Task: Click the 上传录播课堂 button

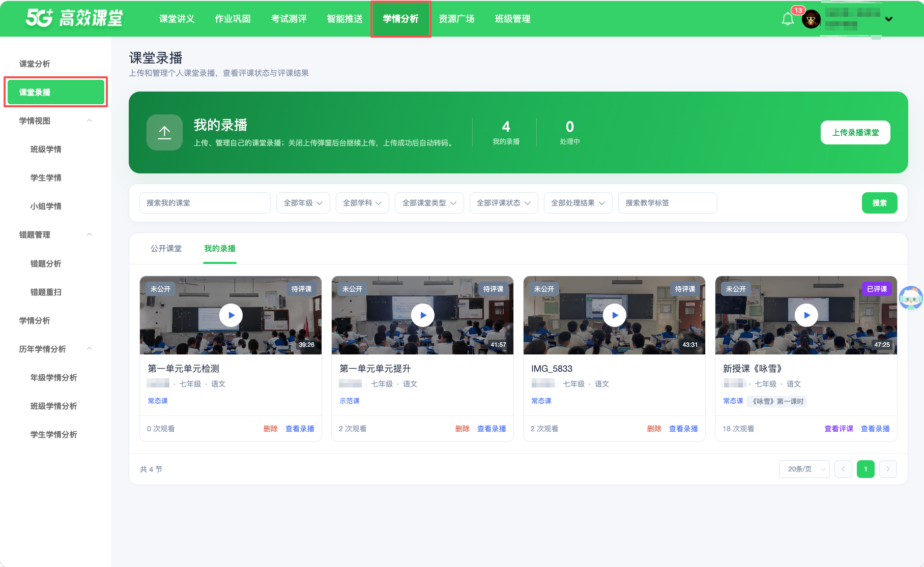Action: (855, 132)
